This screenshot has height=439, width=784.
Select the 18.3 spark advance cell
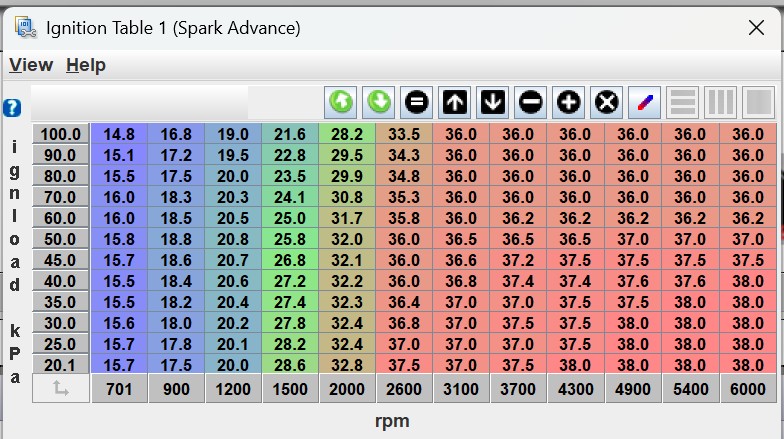(x=176, y=197)
